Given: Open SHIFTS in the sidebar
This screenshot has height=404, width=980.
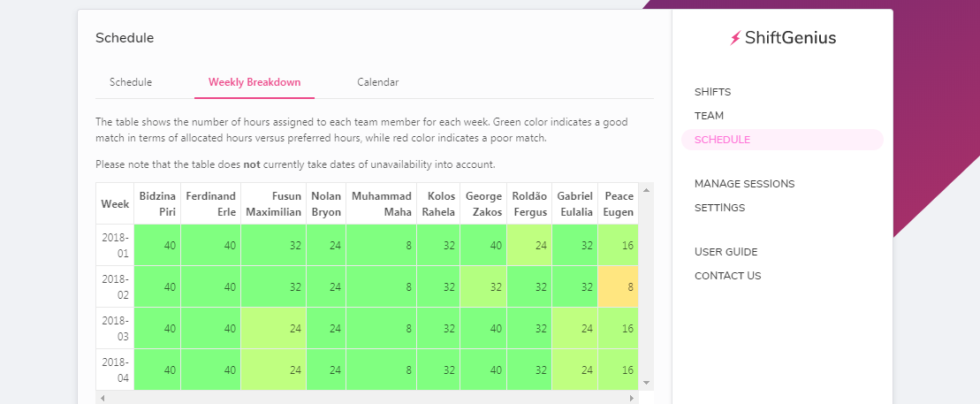Looking at the screenshot, I should click(712, 92).
